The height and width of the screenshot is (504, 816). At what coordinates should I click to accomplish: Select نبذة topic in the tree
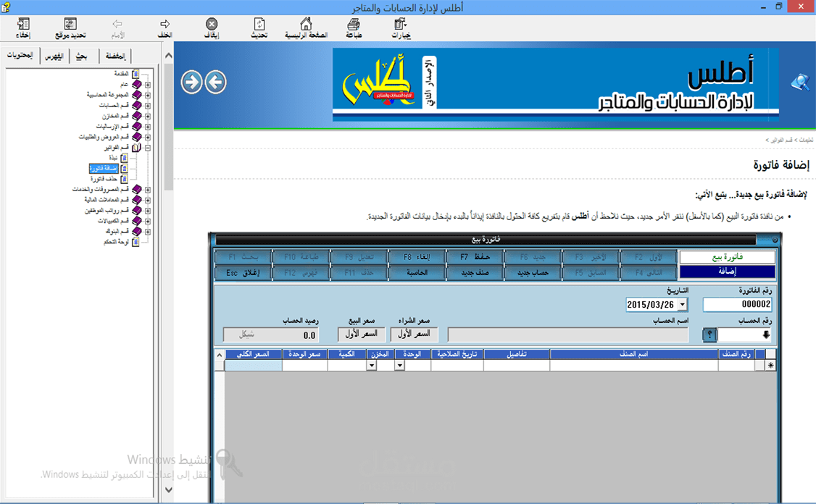(113, 158)
